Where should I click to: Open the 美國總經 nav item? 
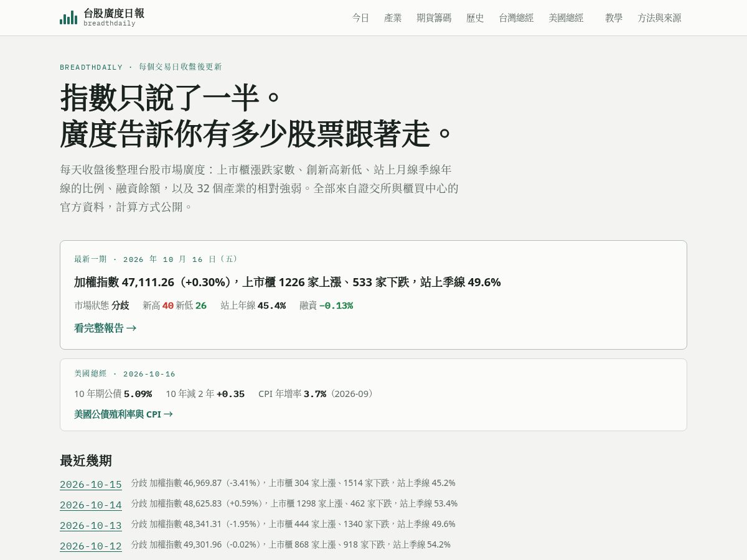pos(566,18)
